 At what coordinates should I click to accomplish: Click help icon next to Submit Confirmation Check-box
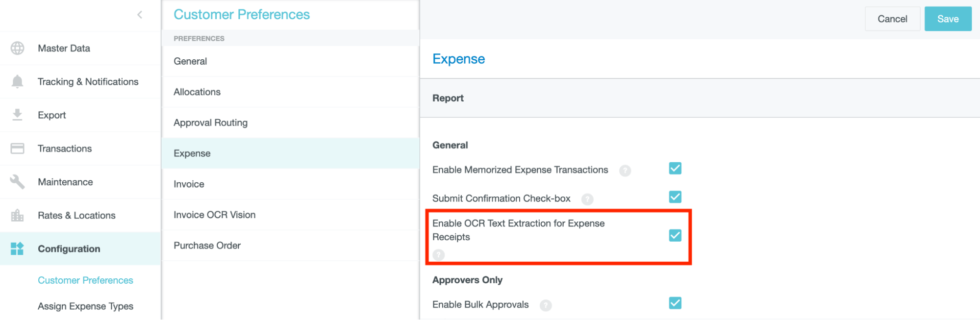coord(587,199)
